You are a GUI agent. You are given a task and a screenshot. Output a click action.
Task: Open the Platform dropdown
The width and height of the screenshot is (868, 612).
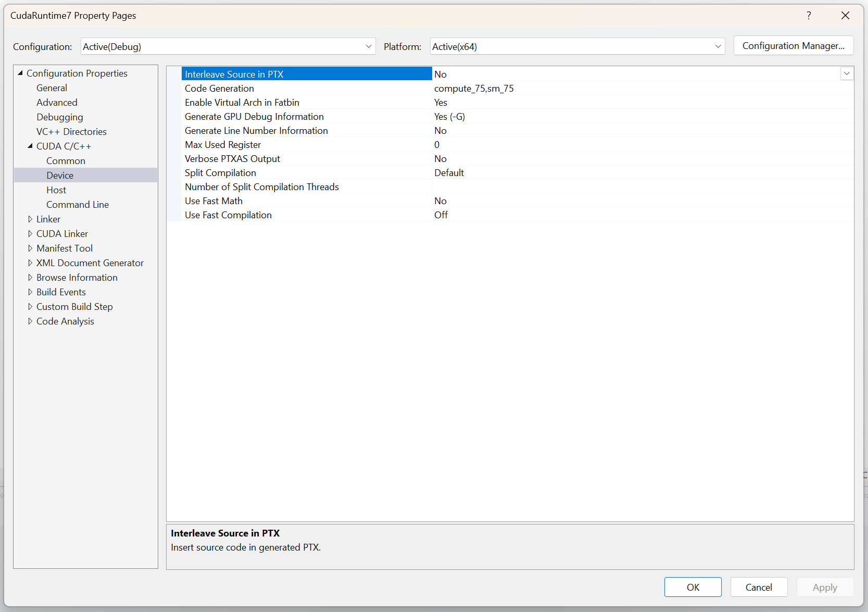point(718,46)
